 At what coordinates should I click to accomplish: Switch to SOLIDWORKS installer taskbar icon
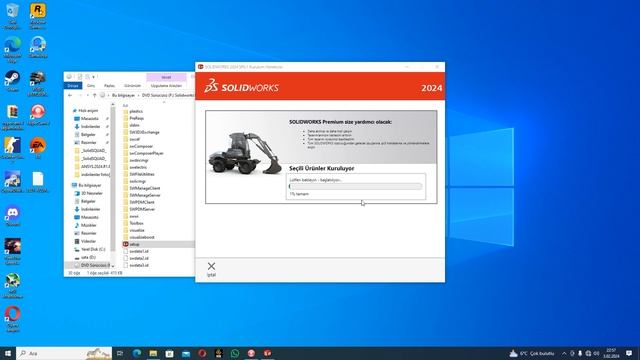(267, 353)
